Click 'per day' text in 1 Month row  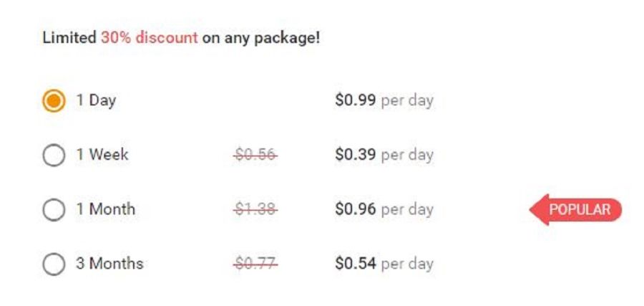pos(407,210)
